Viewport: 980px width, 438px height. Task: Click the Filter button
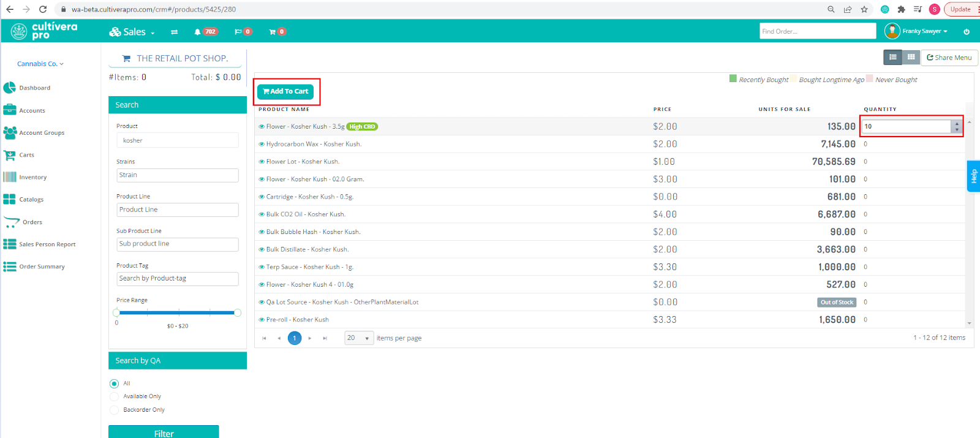coord(164,432)
